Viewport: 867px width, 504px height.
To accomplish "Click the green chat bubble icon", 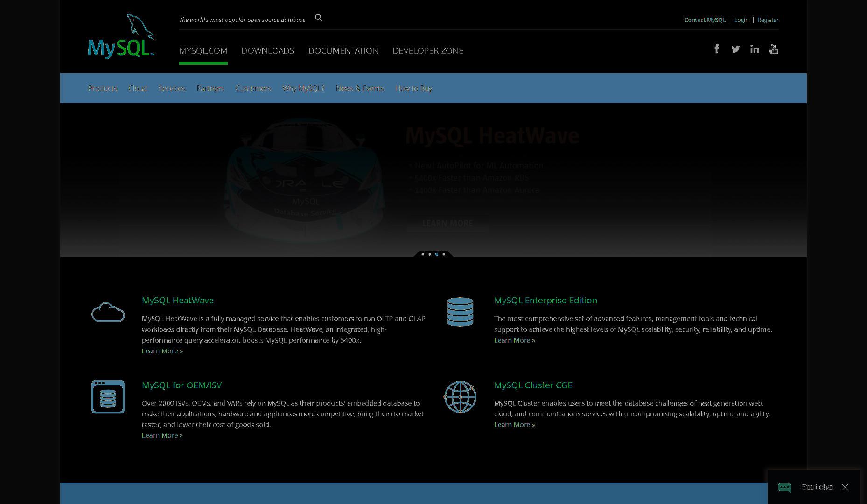I will [784, 488].
